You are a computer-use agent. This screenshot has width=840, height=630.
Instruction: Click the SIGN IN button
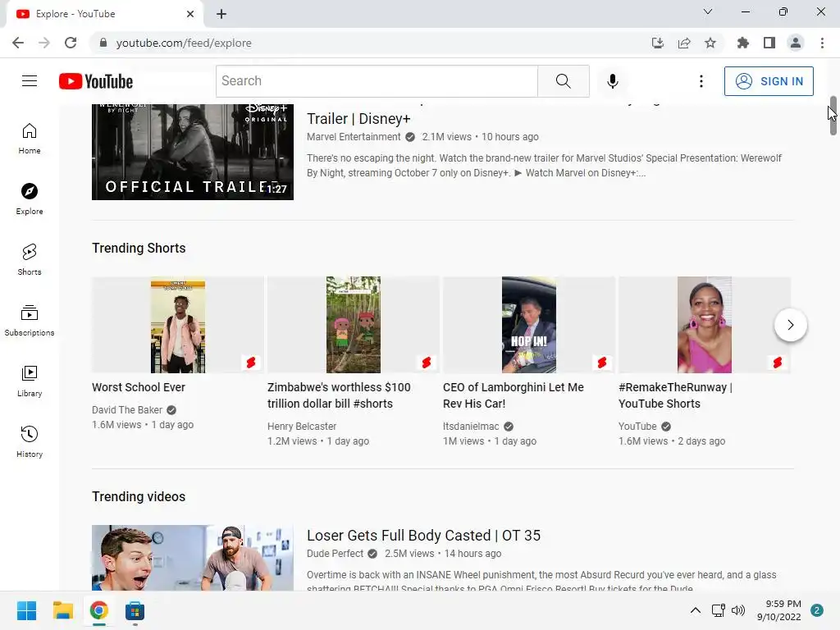[769, 81]
